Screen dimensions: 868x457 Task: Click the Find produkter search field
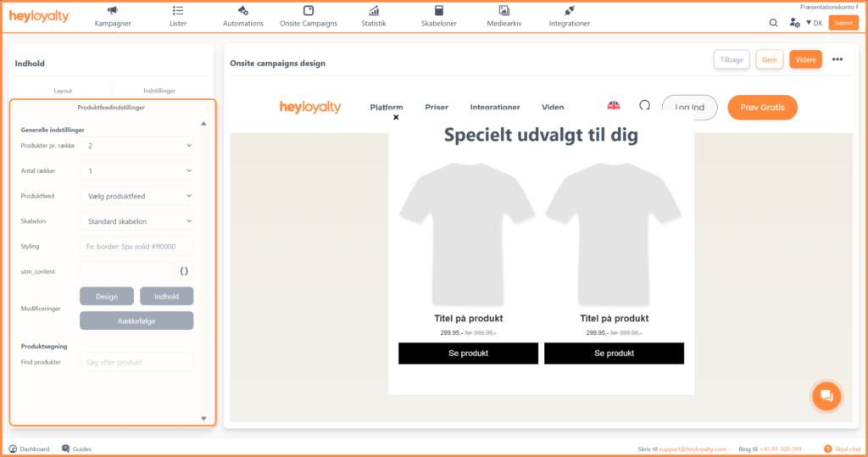coord(136,362)
